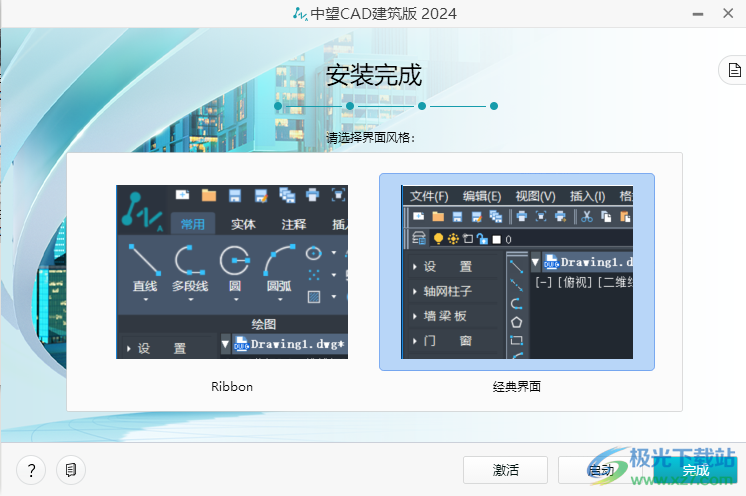Minimize the 中望CAD建筑版 2024 installer window

698,14
